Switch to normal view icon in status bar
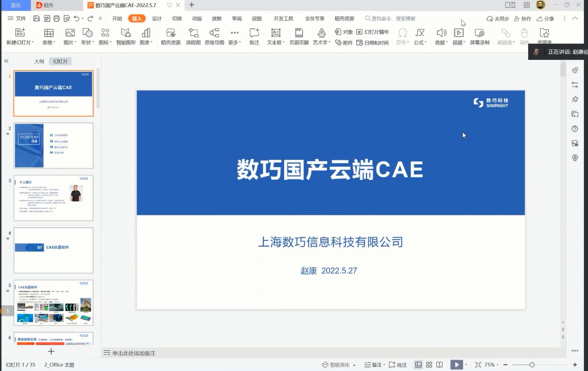588x371 pixels. [418, 365]
